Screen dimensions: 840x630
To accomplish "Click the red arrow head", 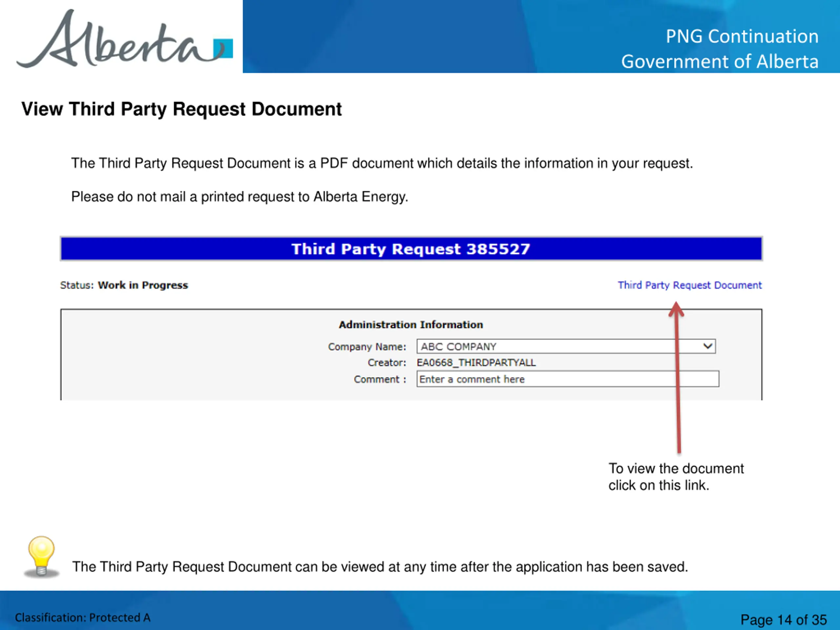I will pyautogui.click(x=676, y=308).
